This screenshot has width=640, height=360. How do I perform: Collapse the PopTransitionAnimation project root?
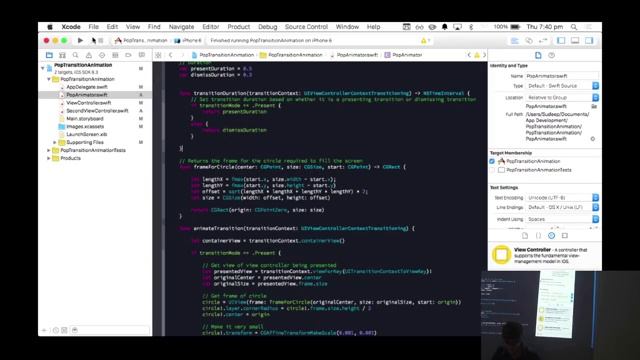(43, 68)
